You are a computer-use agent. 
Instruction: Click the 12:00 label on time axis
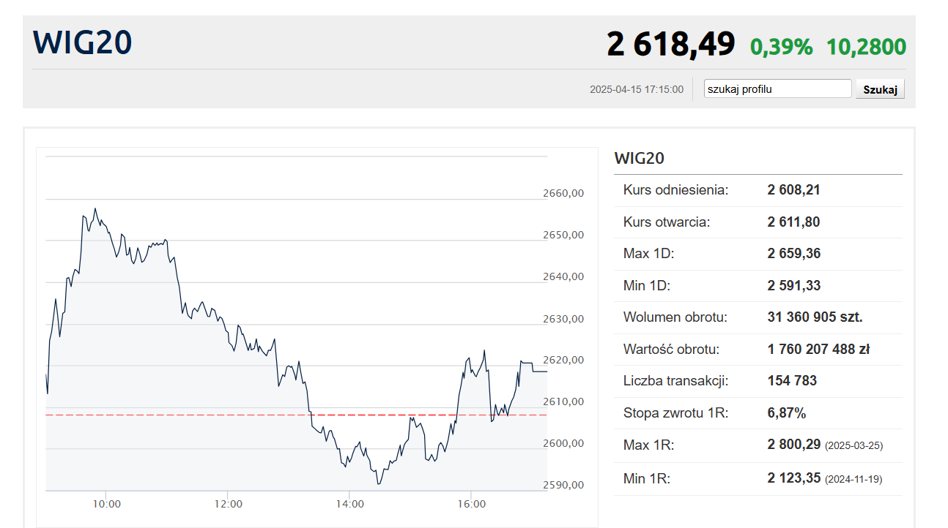228,504
